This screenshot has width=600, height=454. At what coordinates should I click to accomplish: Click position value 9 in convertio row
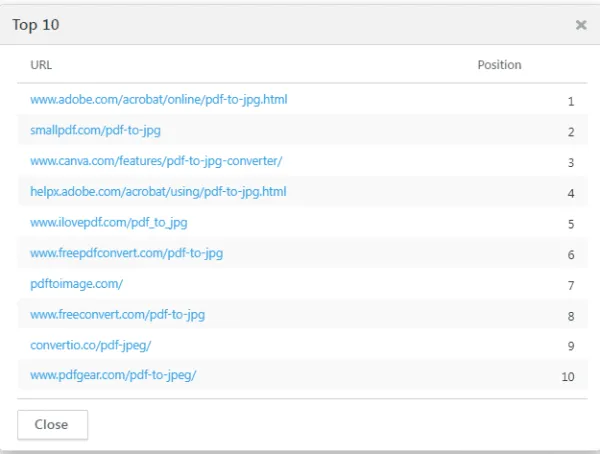coord(571,346)
